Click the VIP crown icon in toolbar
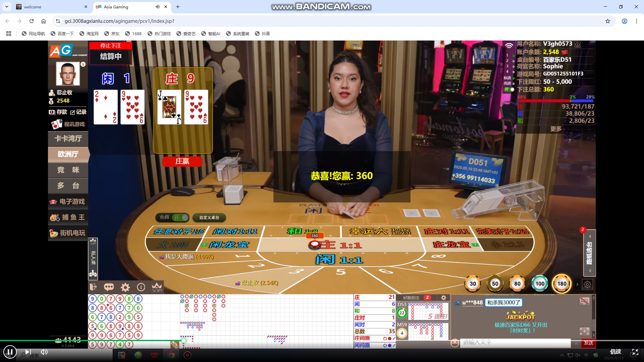This screenshot has width=644, height=362. pos(157,287)
